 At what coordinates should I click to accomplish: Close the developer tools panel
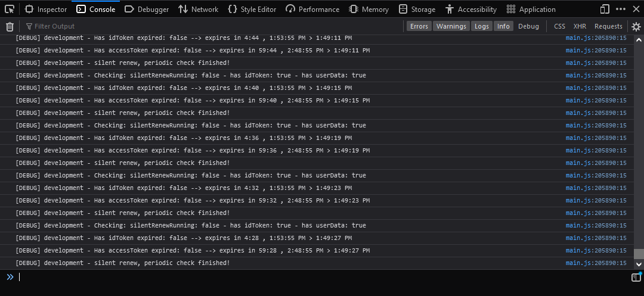coord(635,9)
